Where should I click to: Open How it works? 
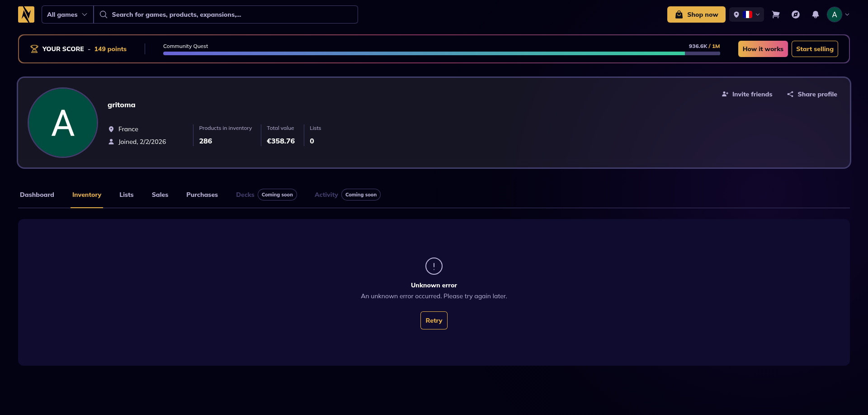pos(763,49)
